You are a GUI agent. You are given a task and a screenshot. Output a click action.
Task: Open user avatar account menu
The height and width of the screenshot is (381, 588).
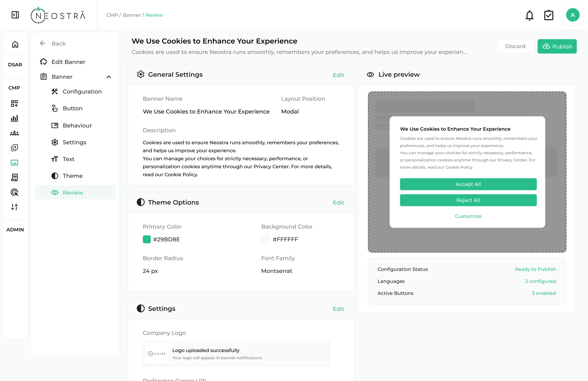click(572, 15)
